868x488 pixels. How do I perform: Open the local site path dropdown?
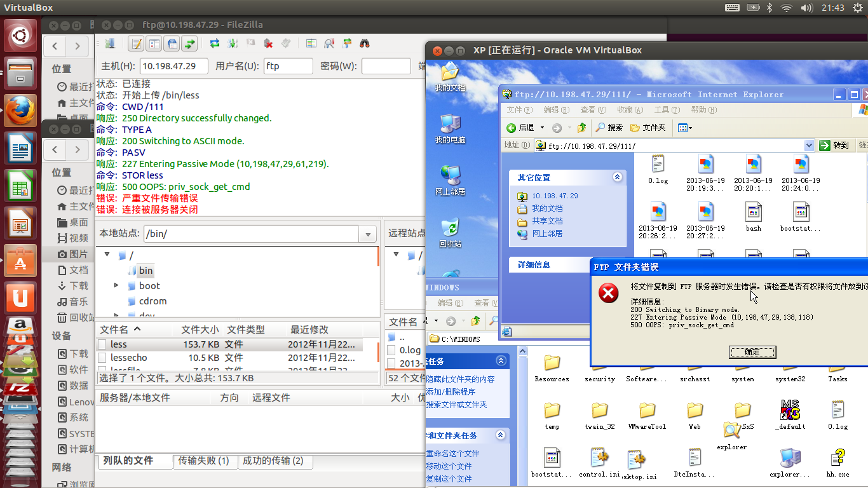click(367, 234)
